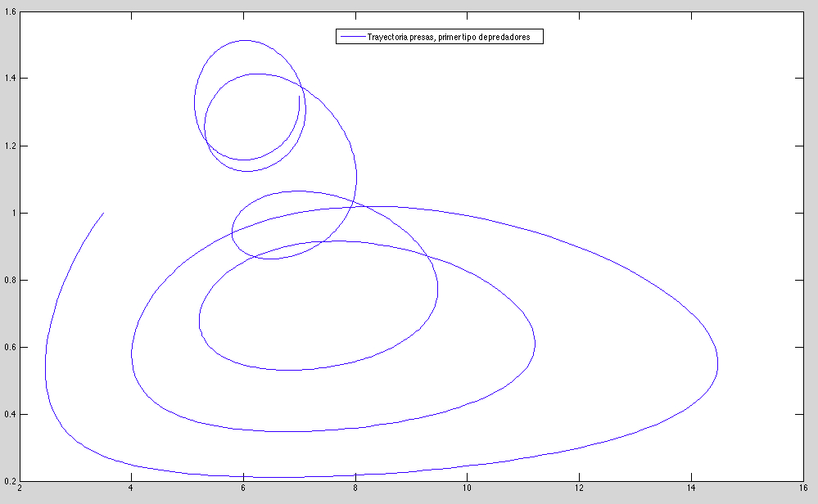Select the x-axis tick label 16

(803, 491)
